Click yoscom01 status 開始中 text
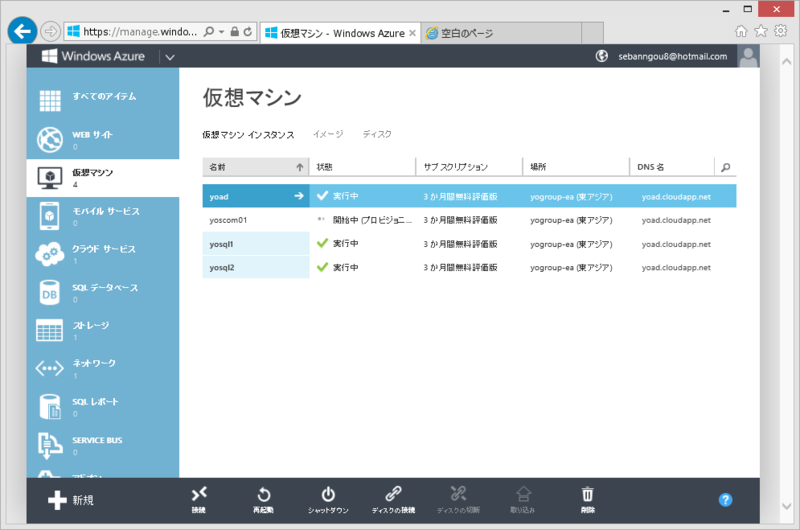The height and width of the screenshot is (530, 800). (x=372, y=220)
